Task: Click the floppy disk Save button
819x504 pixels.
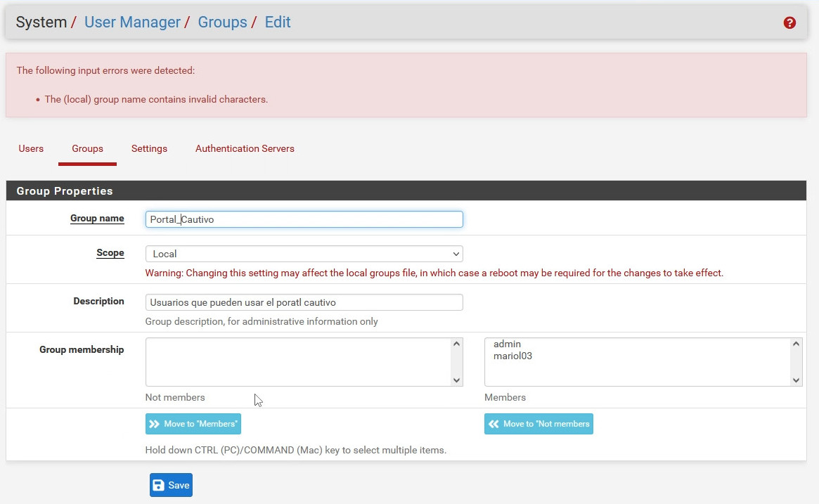Action: click(x=171, y=485)
